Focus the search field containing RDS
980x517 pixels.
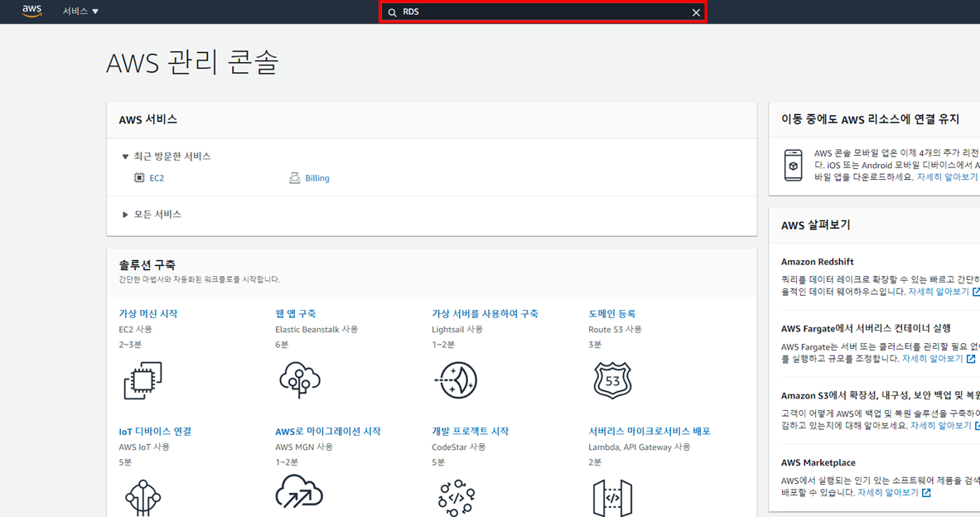coord(543,12)
